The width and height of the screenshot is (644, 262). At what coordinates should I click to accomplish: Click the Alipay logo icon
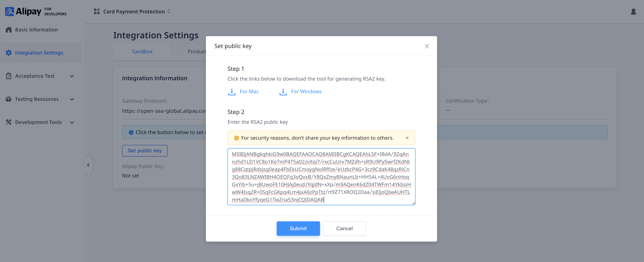click(10, 11)
